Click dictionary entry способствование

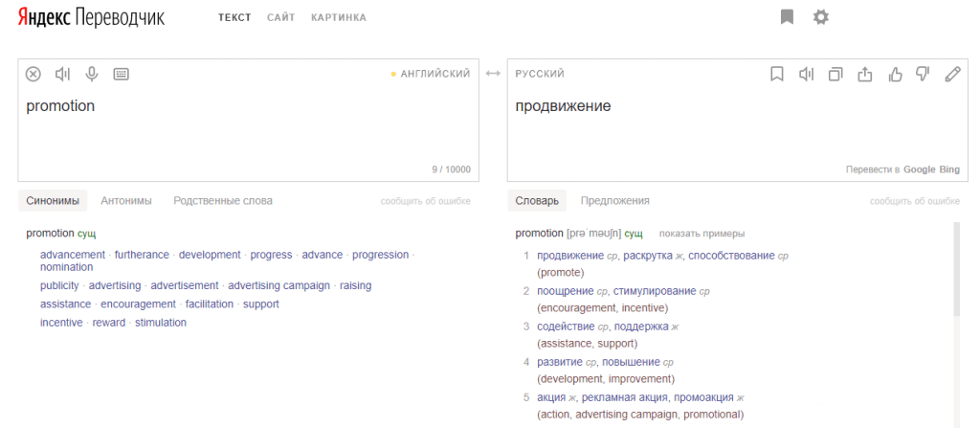(731, 256)
